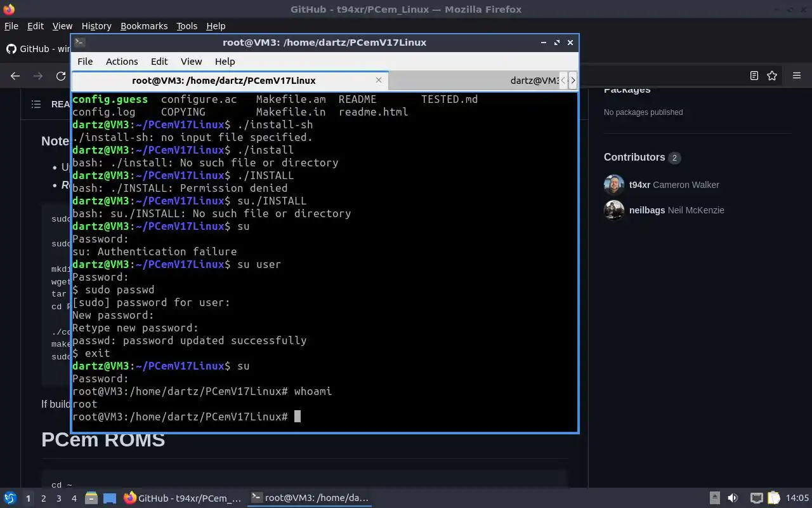Open Firefox History menu
The height and width of the screenshot is (508, 812).
(96, 26)
